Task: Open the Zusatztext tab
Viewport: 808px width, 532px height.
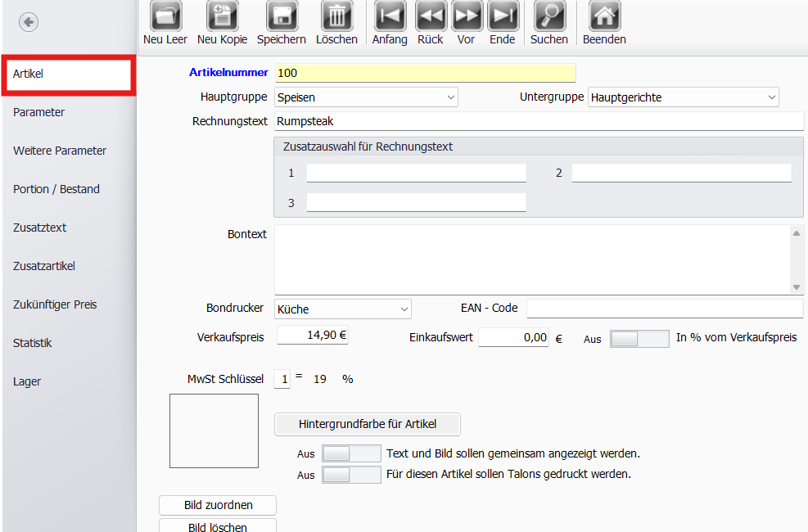Action: 69,228
